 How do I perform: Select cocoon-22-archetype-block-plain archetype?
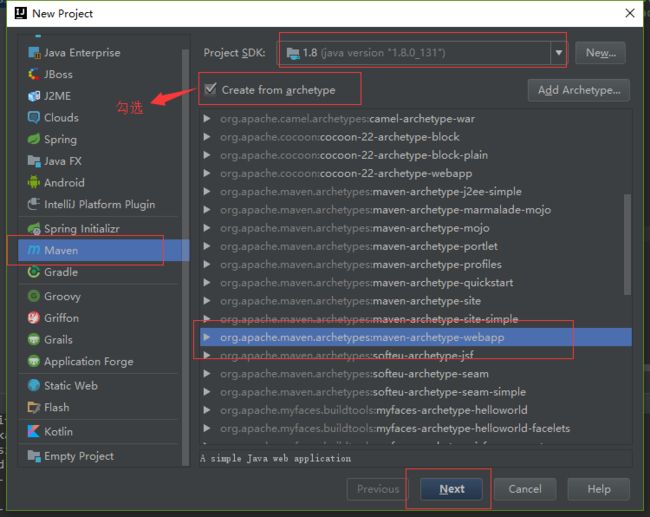416,155
